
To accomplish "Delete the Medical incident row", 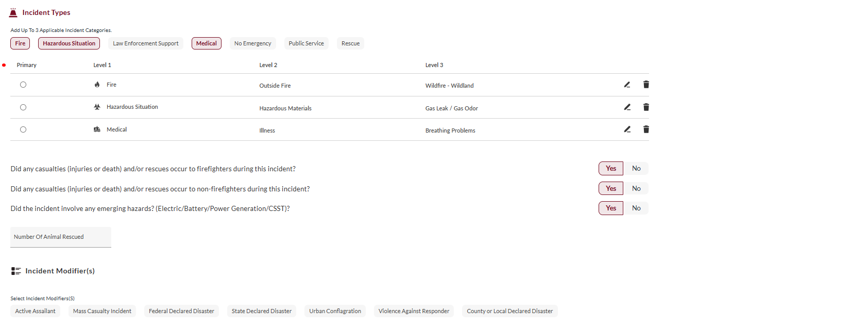I will 646,129.
